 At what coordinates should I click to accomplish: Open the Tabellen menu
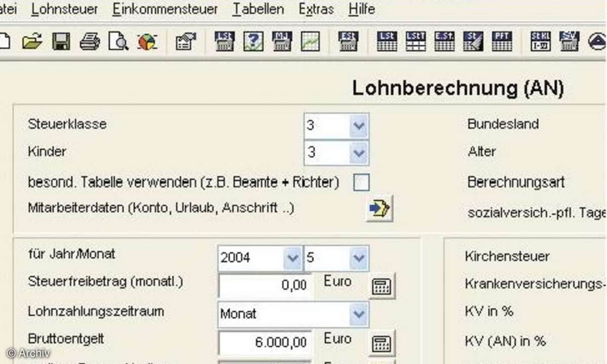tap(258, 9)
